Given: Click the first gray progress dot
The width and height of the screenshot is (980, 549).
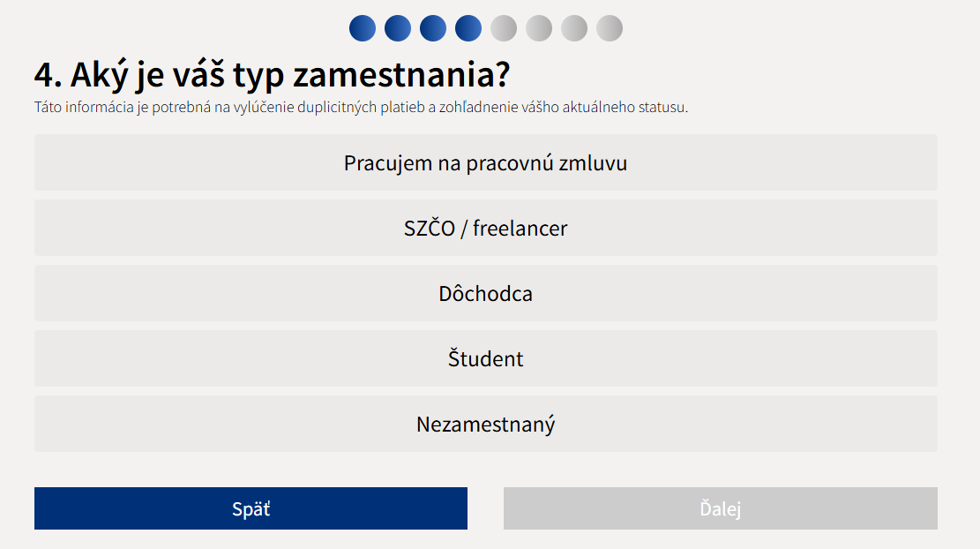Looking at the screenshot, I should pyautogui.click(x=504, y=28).
